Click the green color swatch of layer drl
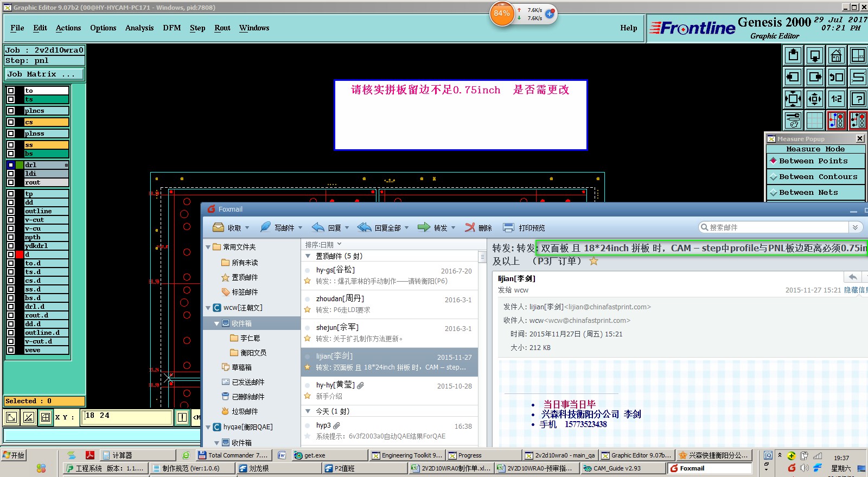The height and width of the screenshot is (477, 868). [20, 165]
